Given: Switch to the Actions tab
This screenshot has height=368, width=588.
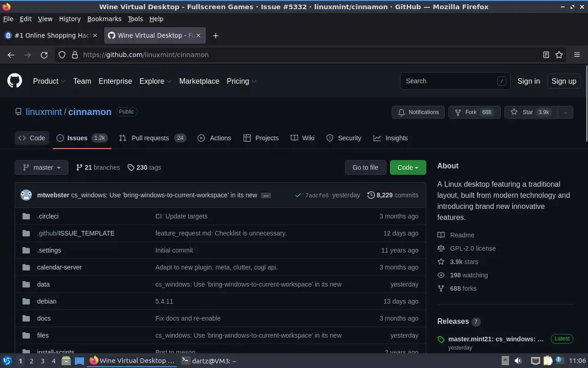Looking at the screenshot, I should [x=214, y=138].
